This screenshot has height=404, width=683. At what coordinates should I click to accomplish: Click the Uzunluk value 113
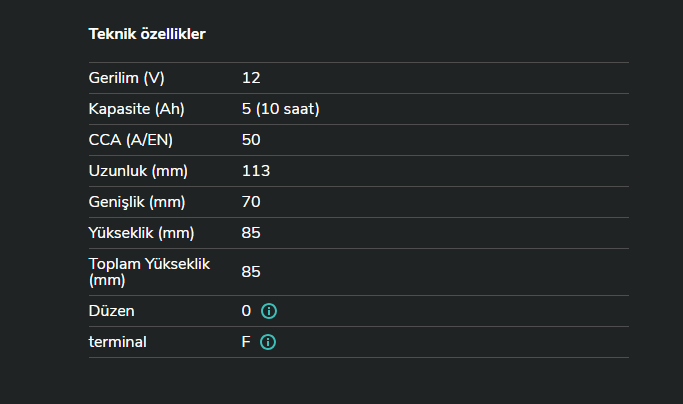tap(256, 171)
